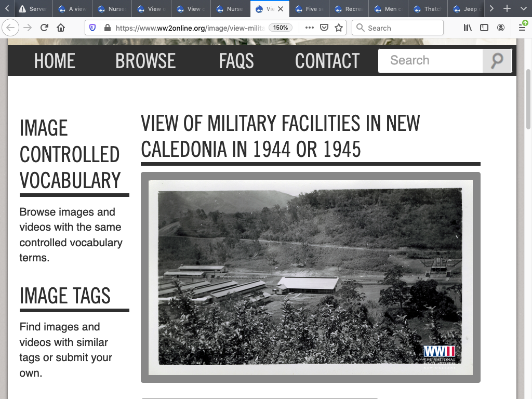This screenshot has height=399, width=532.
Task: Go to the browser home page icon
Action: pyautogui.click(x=61, y=28)
